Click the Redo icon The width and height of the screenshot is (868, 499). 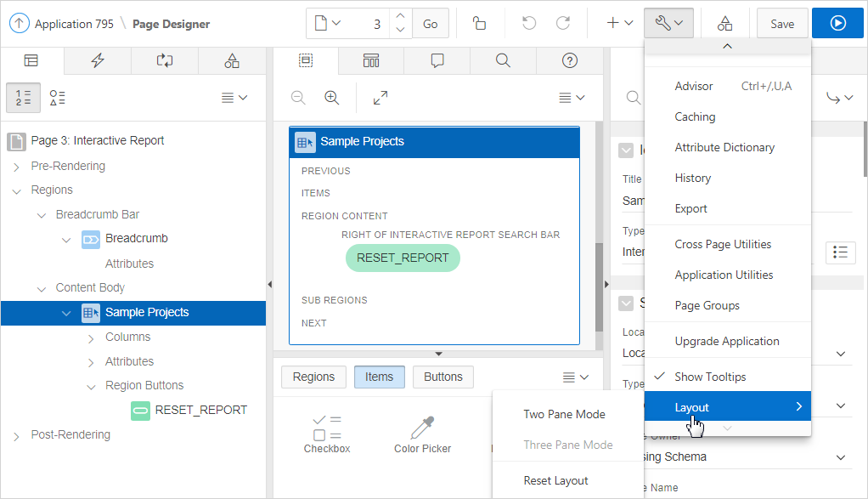(x=563, y=23)
